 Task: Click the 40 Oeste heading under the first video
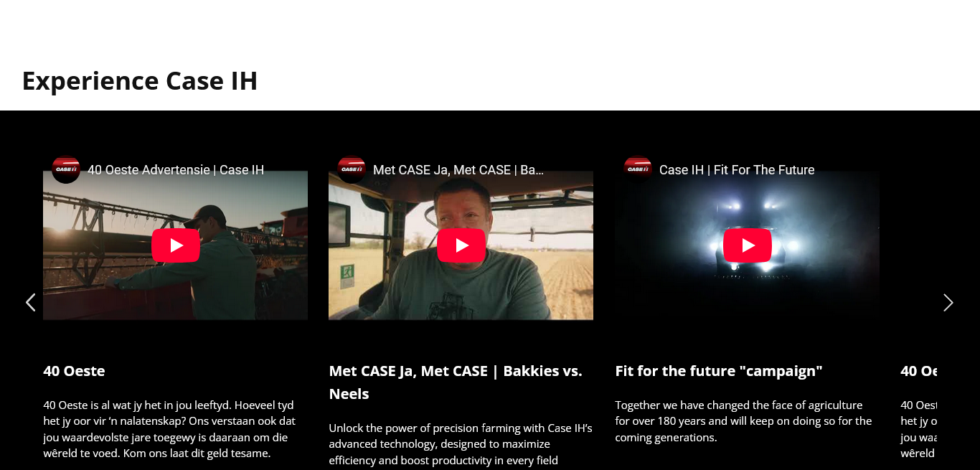coord(74,371)
